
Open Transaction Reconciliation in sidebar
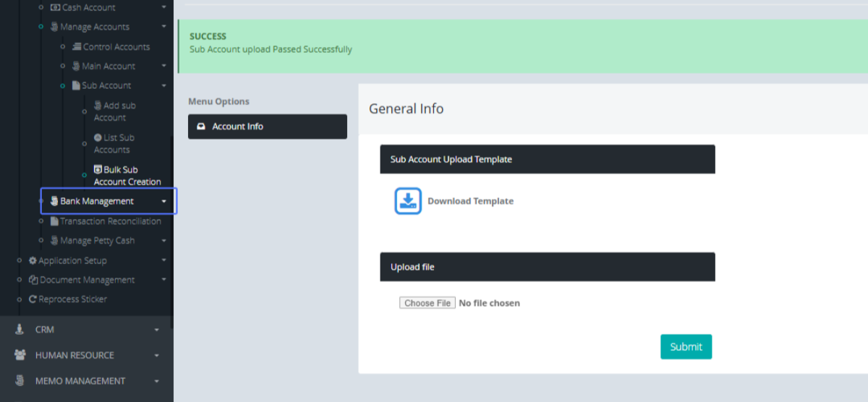tap(110, 221)
